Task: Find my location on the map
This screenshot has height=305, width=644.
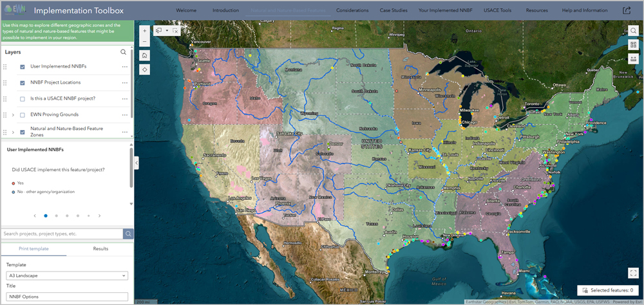Action: [144, 69]
